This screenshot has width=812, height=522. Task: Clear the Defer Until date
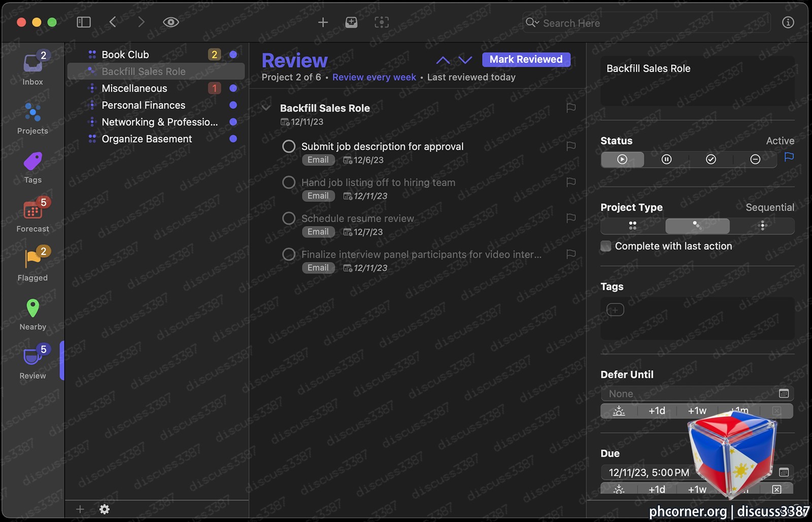[x=776, y=411]
